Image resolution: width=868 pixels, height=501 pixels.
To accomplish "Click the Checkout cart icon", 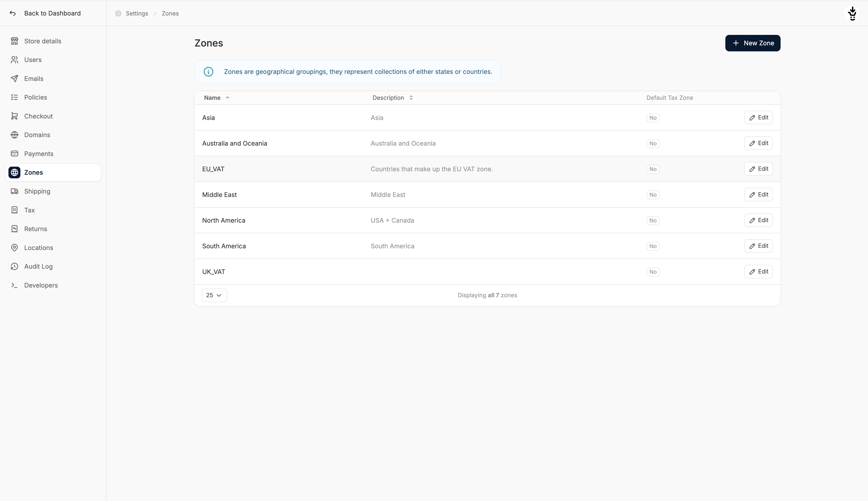I will (x=15, y=116).
